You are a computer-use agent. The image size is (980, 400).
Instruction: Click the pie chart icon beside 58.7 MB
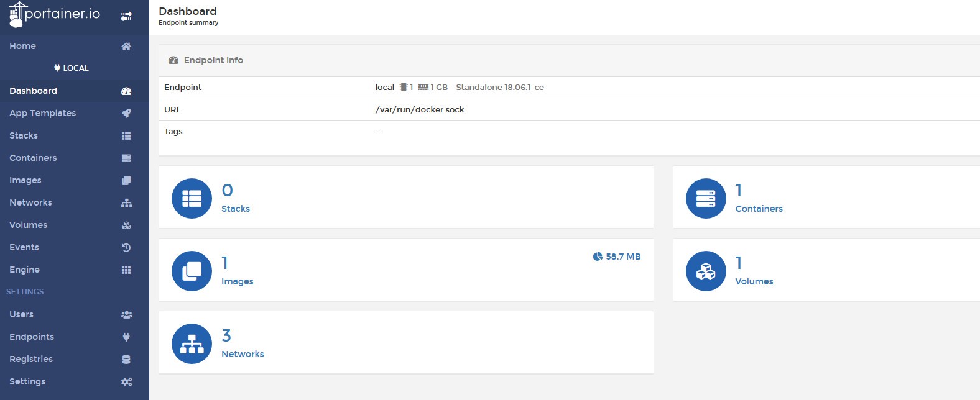click(598, 257)
